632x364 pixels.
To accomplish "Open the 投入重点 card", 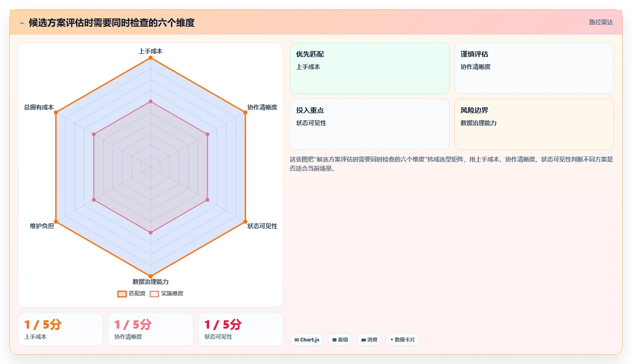I will [369, 124].
